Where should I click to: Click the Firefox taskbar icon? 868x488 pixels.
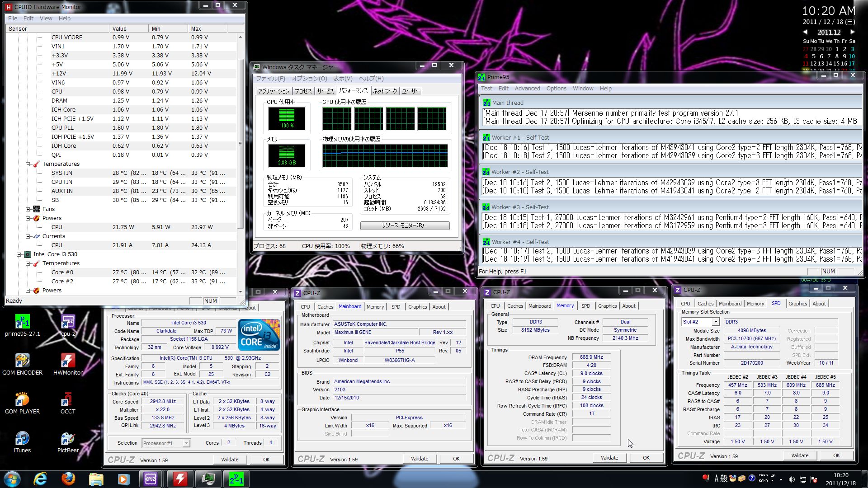click(68, 479)
